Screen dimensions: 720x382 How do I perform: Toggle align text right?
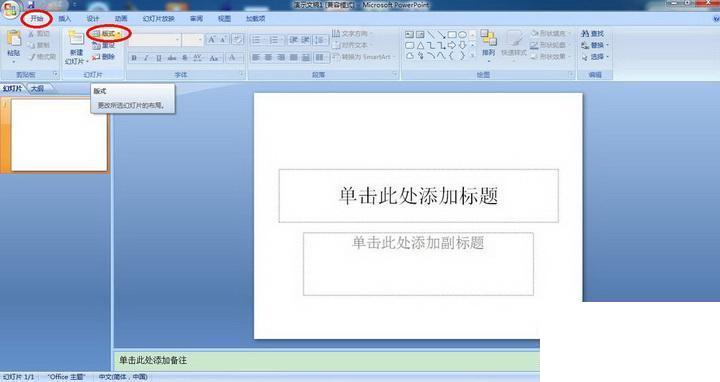point(281,57)
